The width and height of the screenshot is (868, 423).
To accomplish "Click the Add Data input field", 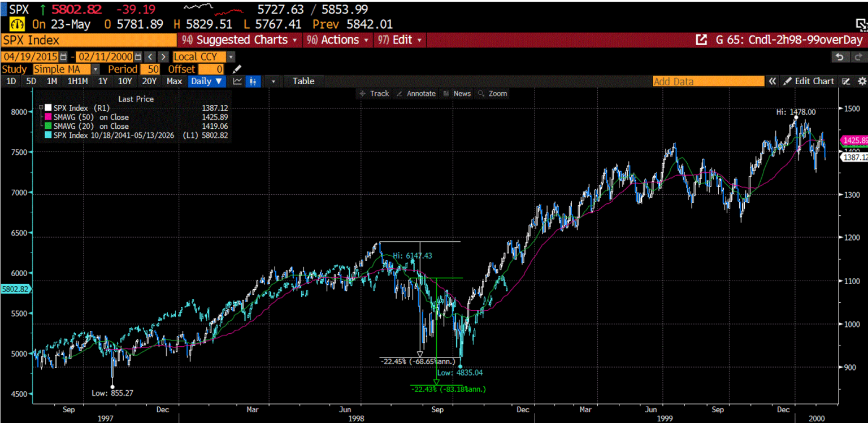I will (x=708, y=81).
